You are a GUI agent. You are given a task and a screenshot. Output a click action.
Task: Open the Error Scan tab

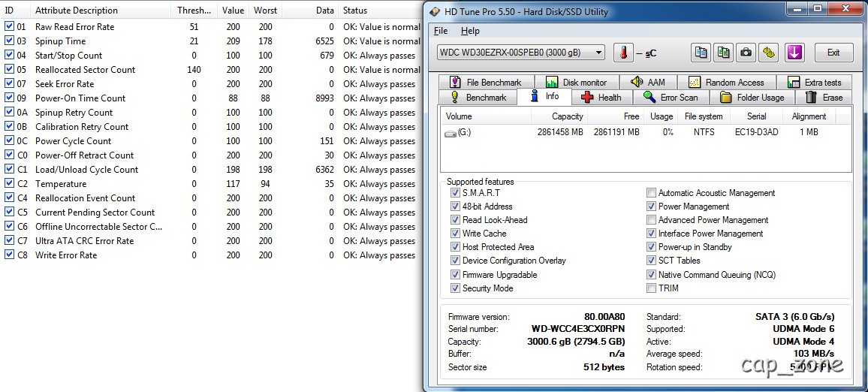(x=671, y=98)
